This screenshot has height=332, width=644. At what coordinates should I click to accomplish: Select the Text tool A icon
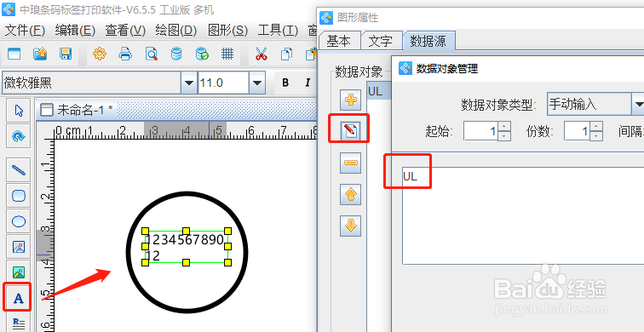[x=19, y=298]
